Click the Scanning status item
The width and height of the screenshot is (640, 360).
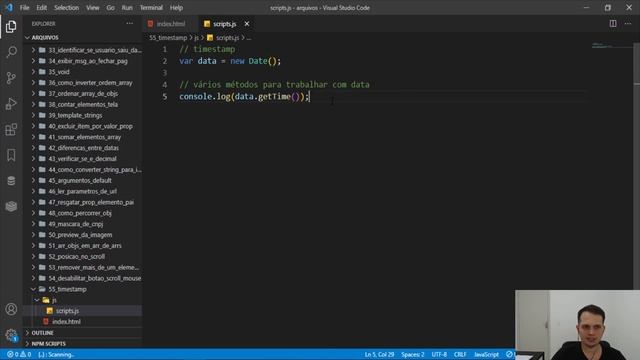pos(56,354)
